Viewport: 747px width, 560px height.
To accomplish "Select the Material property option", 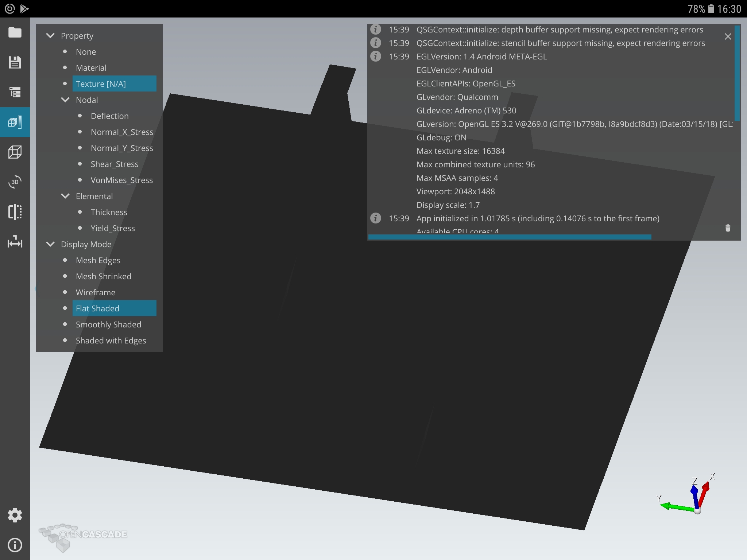I will point(91,68).
